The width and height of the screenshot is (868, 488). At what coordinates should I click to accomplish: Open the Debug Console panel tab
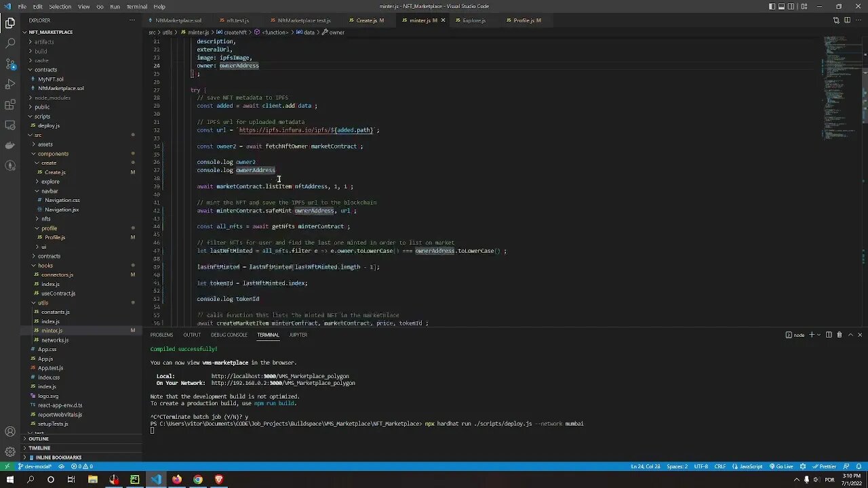pyautogui.click(x=229, y=335)
